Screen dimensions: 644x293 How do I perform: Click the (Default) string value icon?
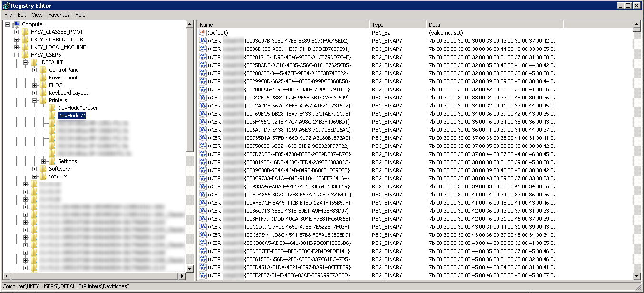(x=203, y=33)
